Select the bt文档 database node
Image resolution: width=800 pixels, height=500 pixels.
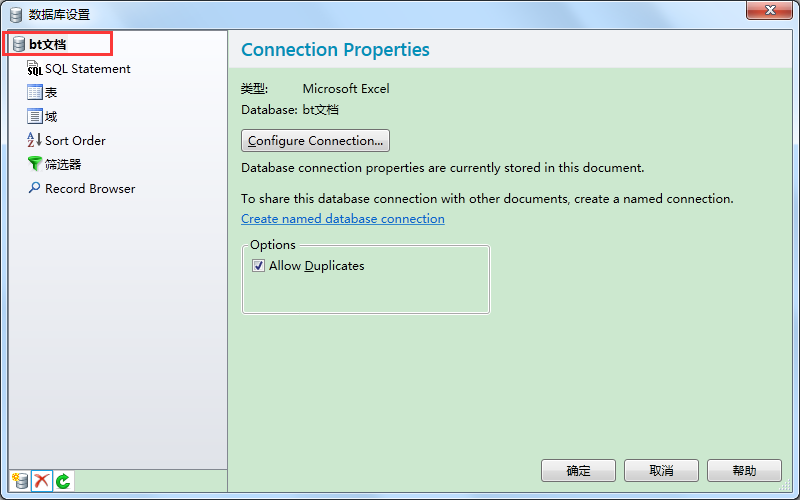[47, 44]
